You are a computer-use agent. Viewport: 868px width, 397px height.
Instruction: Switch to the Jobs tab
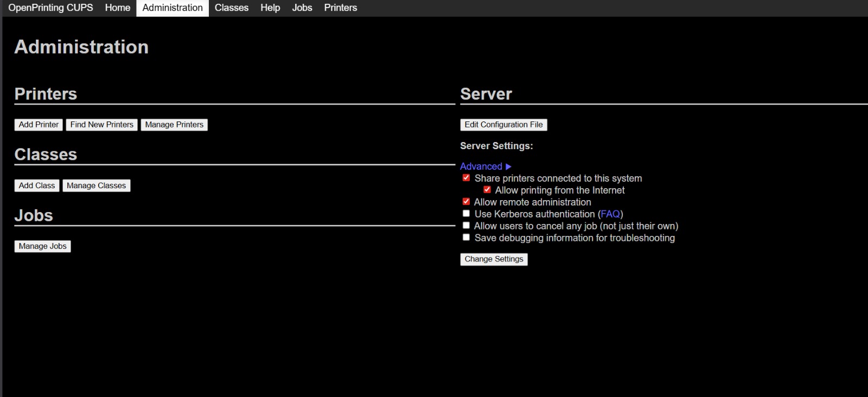[x=302, y=8]
